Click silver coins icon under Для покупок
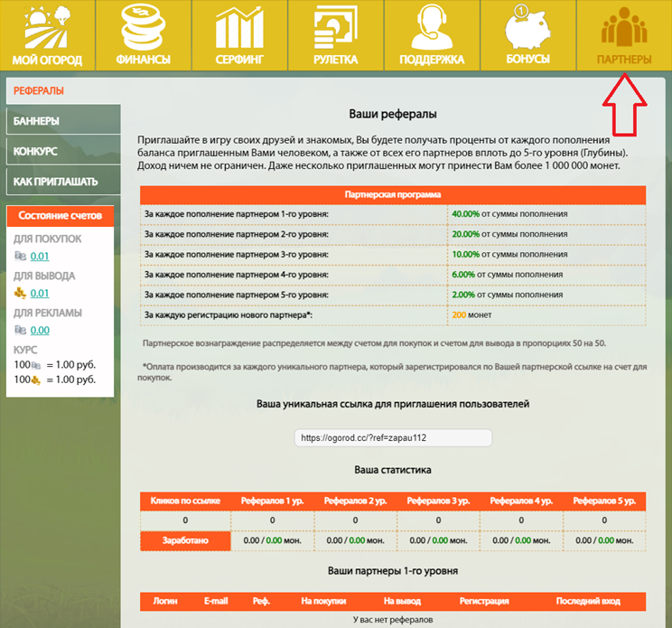The height and width of the screenshot is (628, 672). coord(20,256)
